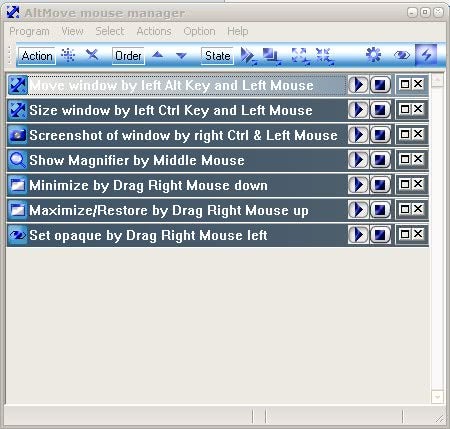Screen dimensions: 450x429
Task: Stop the Screenshot of window action
Action: (x=380, y=135)
